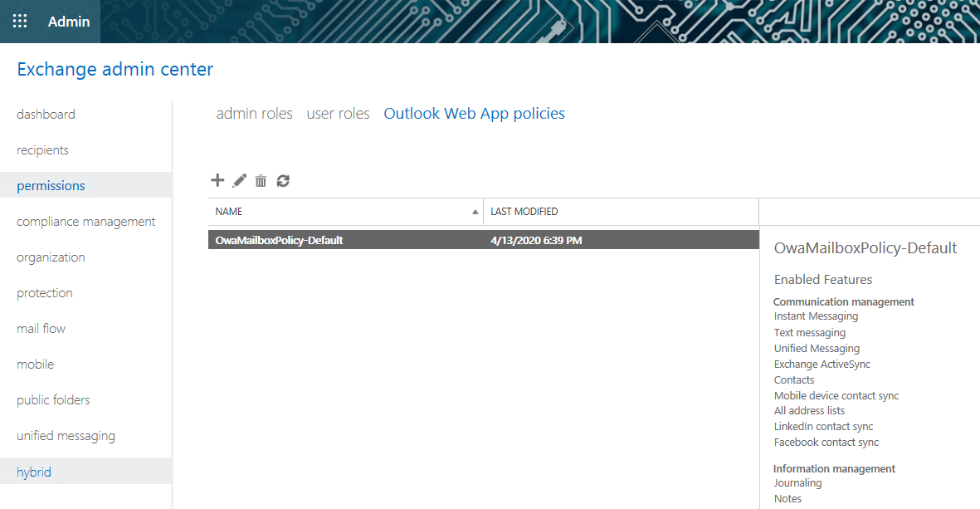980x509 pixels.
Task: Go to public folders
Action: point(53,399)
